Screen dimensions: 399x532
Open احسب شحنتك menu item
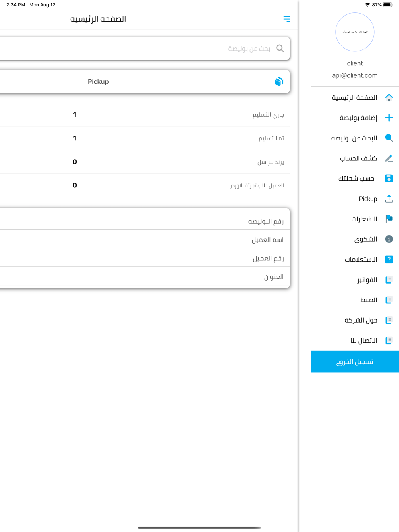(x=355, y=178)
